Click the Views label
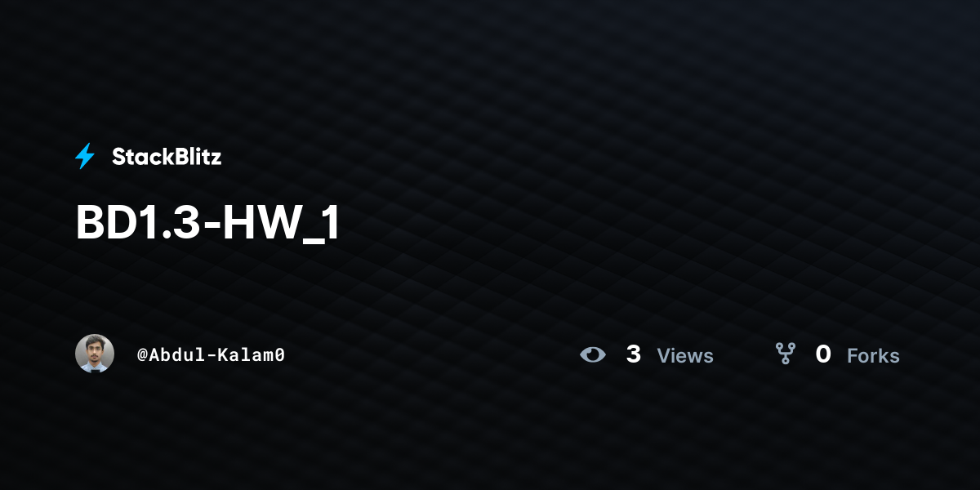Image resolution: width=980 pixels, height=490 pixels. pyautogui.click(x=685, y=356)
